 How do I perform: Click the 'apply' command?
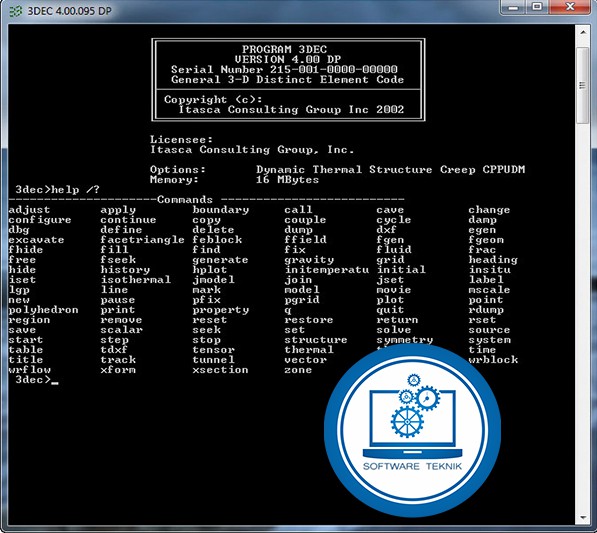pos(118,210)
